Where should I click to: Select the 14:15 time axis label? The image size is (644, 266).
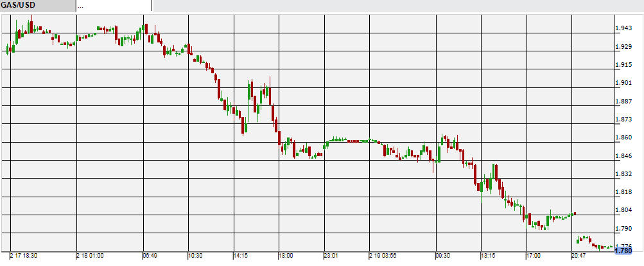(241, 255)
